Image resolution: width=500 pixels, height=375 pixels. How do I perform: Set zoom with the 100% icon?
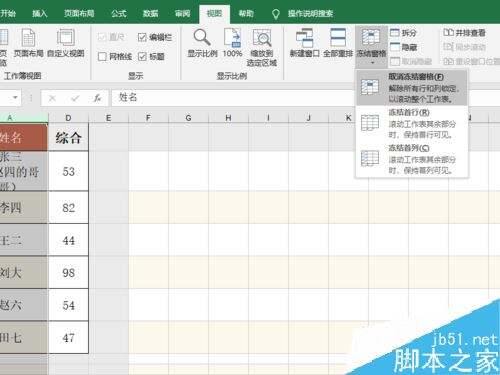[x=232, y=37]
